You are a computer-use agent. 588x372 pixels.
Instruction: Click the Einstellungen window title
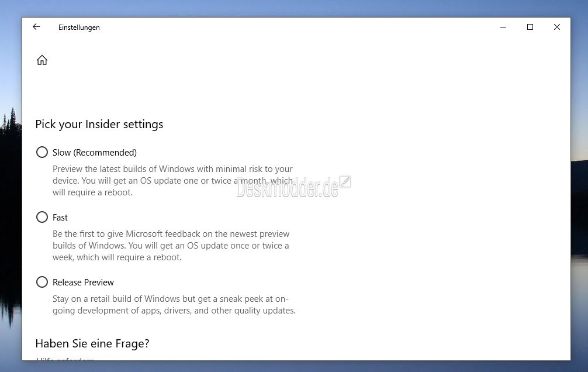tap(79, 27)
